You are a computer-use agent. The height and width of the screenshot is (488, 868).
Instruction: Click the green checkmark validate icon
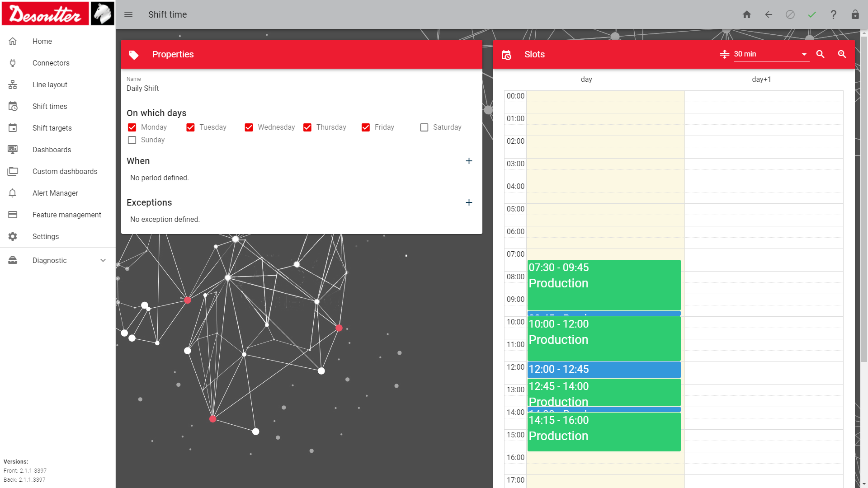click(812, 14)
